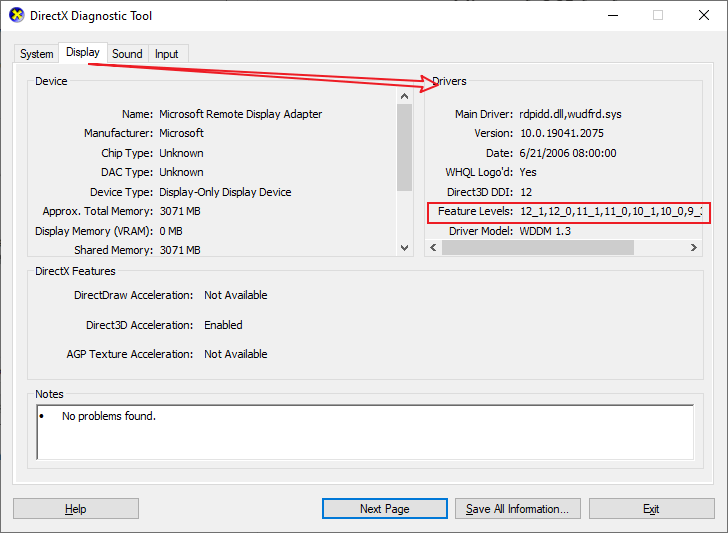The width and height of the screenshot is (728, 533).
Task: Click DirectDraw Acceleration 'Not Available' value
Action: [236, 295]
